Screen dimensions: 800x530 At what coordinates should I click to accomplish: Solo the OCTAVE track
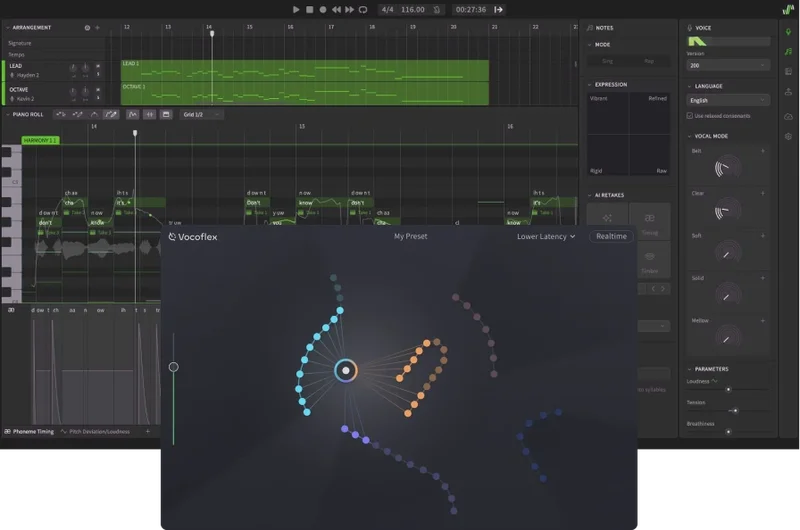pos(98,98)
